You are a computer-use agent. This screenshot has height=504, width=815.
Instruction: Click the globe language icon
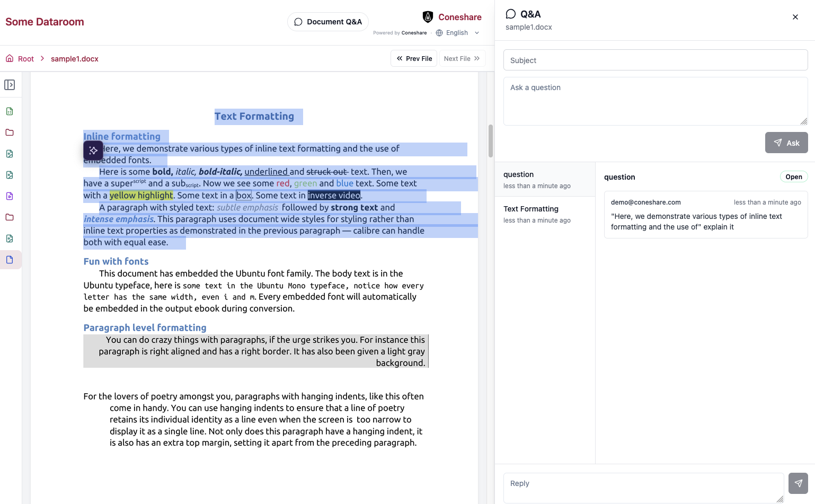(439, 33)
